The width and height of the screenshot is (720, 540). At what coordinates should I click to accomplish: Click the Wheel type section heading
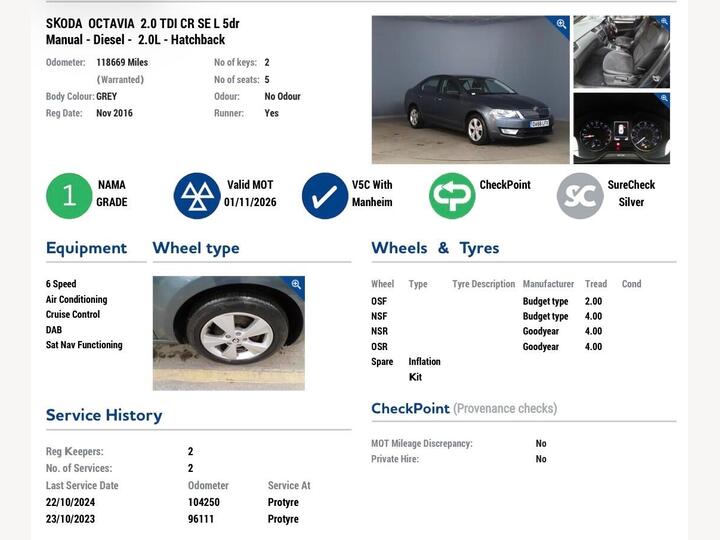coord(196,248)
